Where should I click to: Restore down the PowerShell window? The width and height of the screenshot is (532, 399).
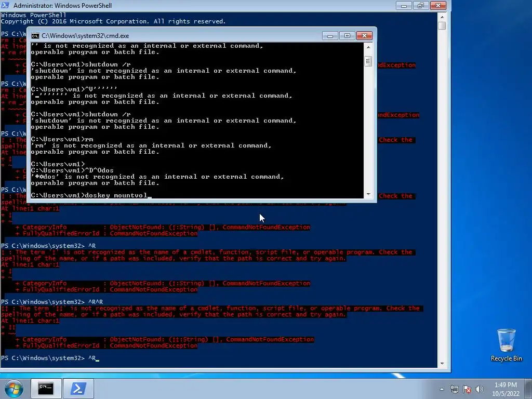click(421, 5)
